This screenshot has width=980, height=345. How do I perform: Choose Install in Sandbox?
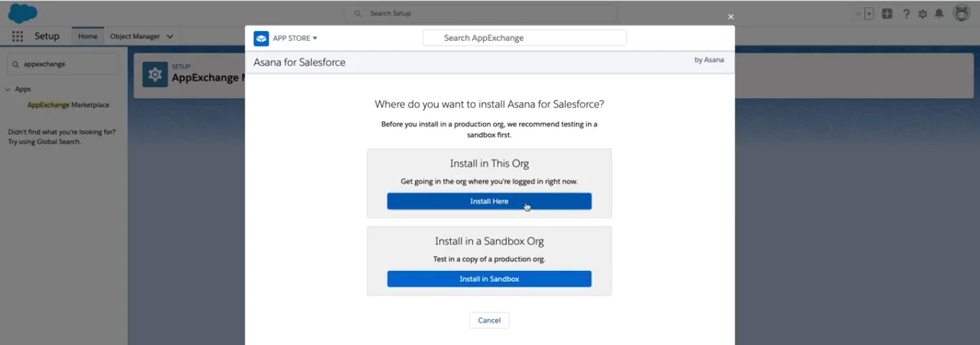[x=489, y=279]
